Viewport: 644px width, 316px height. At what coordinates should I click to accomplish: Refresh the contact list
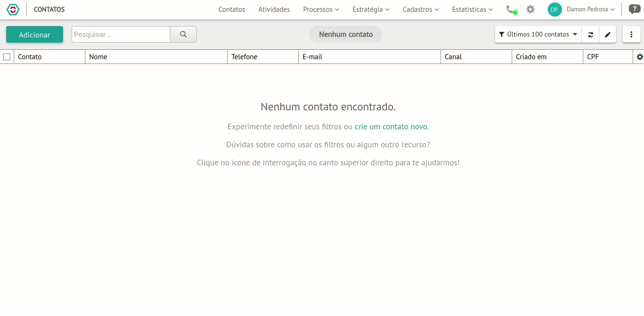coord(590,35)
